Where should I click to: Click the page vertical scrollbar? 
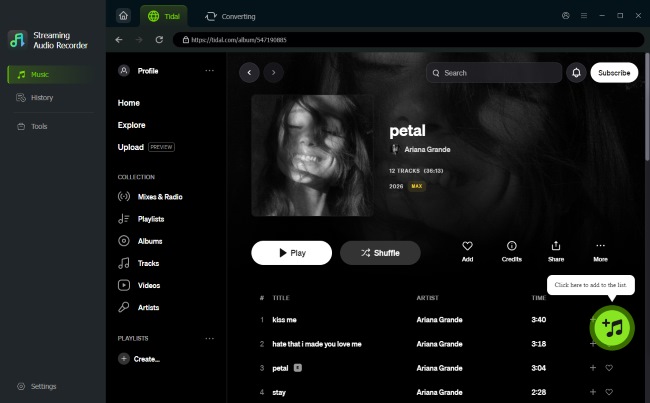(647, 107)
